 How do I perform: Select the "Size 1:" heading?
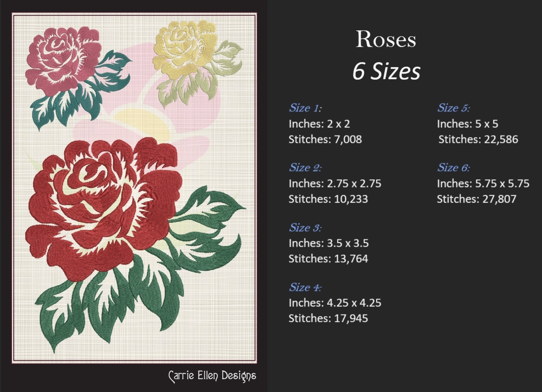[305, 108]
